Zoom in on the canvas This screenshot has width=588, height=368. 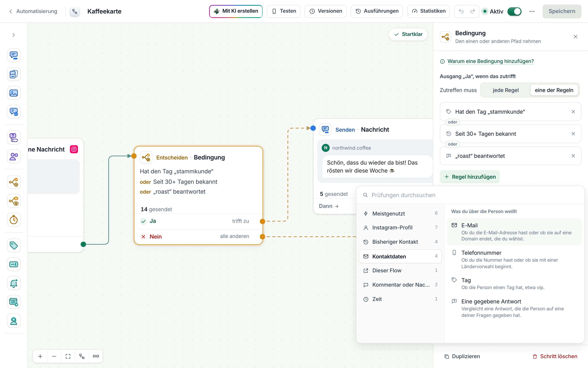coord(40,356)
